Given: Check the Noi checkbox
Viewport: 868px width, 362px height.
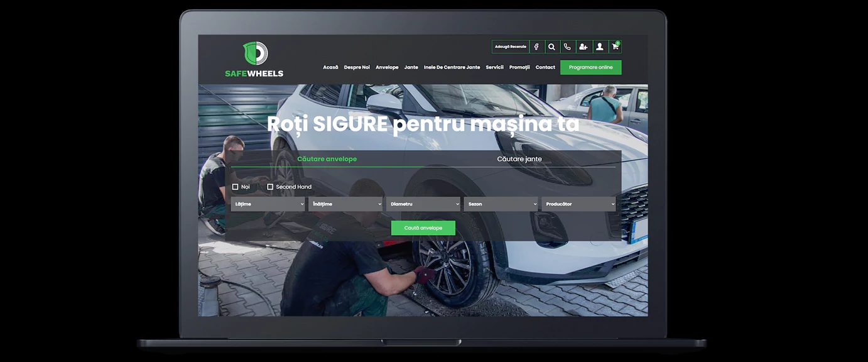Looking at the screenshot, I should [x=236, y=187].
